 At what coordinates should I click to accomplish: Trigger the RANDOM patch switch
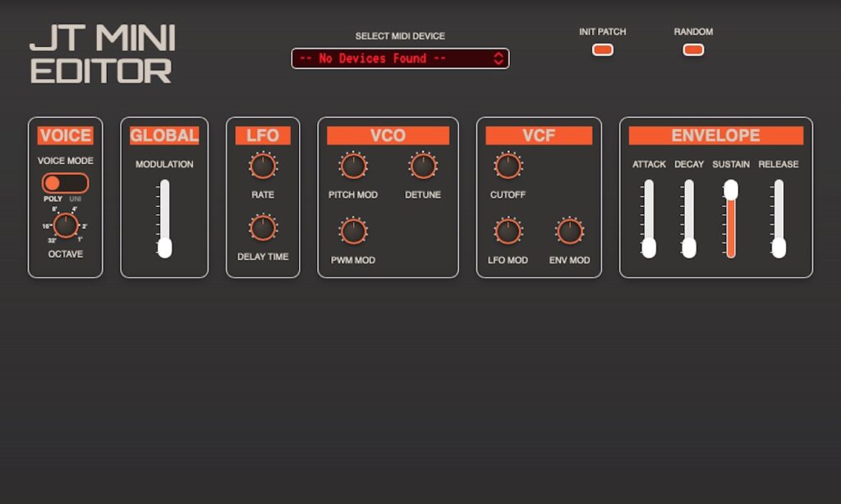point(692,49)
